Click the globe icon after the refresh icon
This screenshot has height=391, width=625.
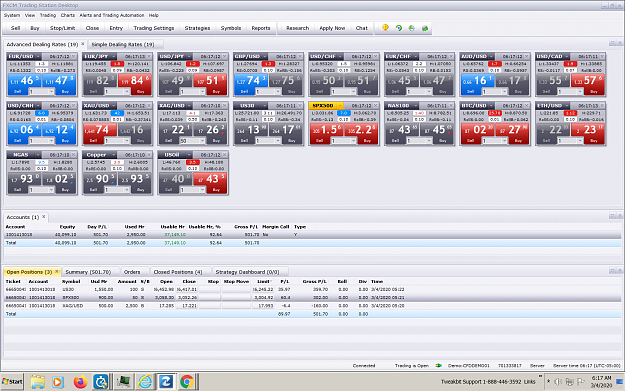pos(412,28)
